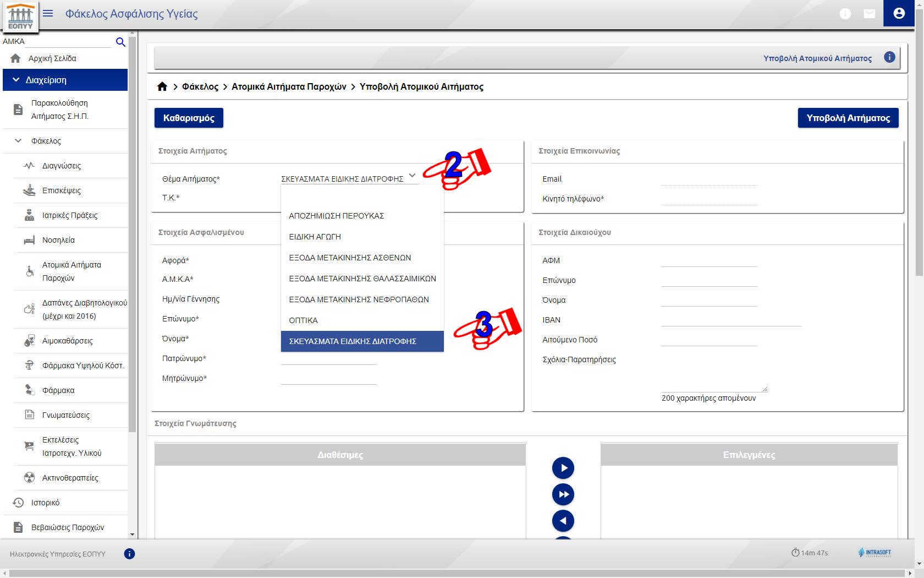Open the user account profile icon
Viewport: 924px width, 578px height.
(899, 13)
